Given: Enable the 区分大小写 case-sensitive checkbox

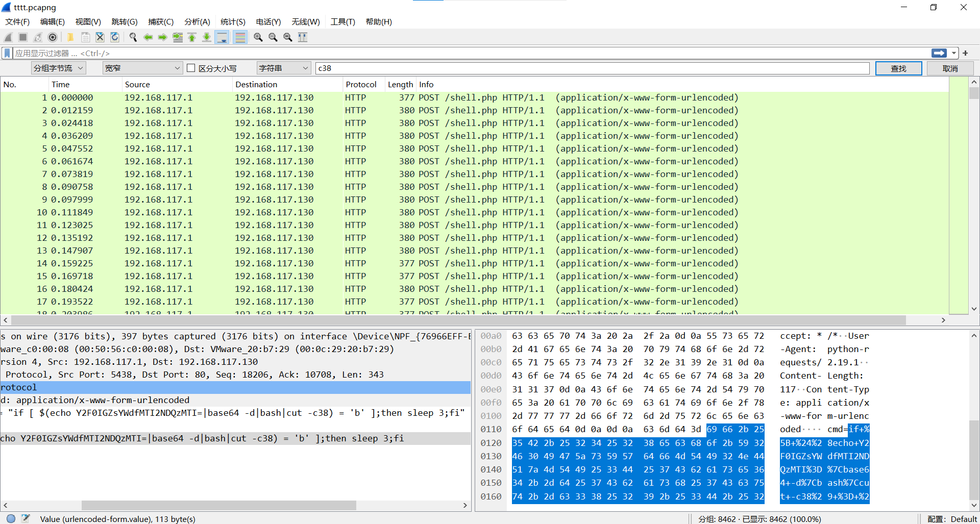Looking at the screenshot, I should [191, 68].
